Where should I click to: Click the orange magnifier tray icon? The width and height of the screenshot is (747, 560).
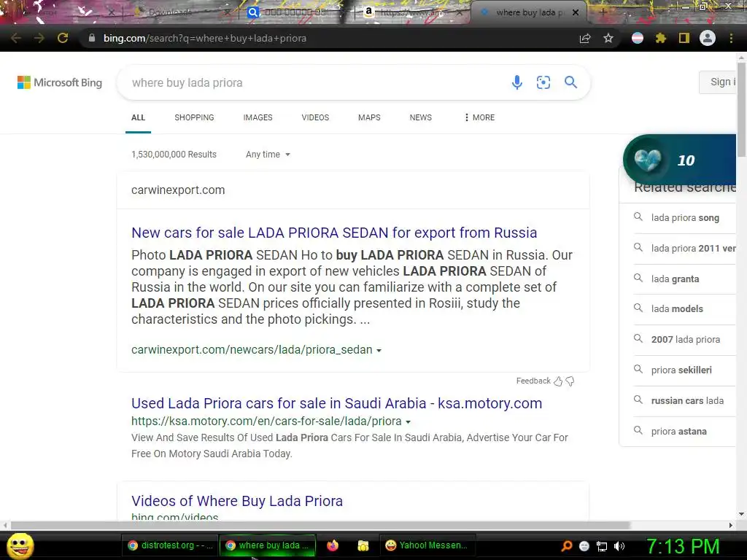[567, 546]
